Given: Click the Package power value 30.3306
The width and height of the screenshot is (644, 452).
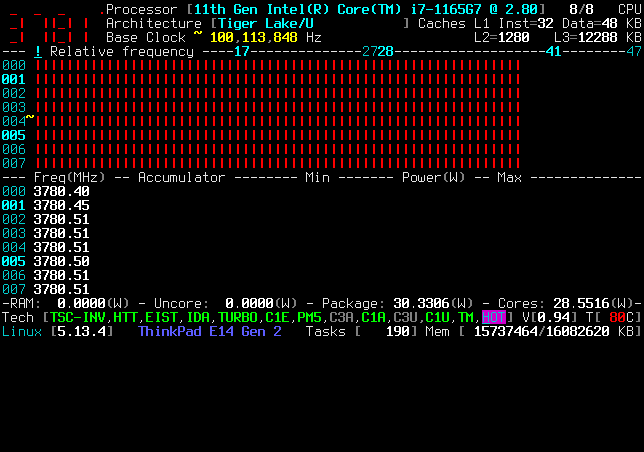Looking at the screenshot, I should tap(421, 303).
